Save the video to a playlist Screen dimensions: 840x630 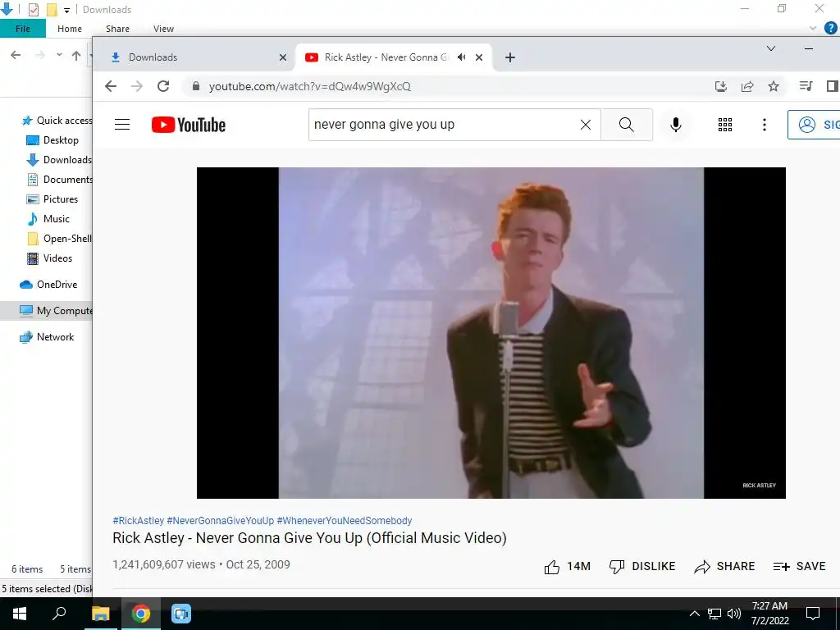click(799, 566)
